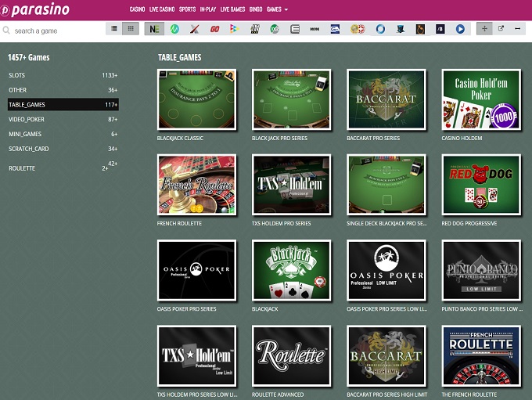Click the Parasino logo
Viewport: 532px width, 400px height.
[x=38, y=10]
